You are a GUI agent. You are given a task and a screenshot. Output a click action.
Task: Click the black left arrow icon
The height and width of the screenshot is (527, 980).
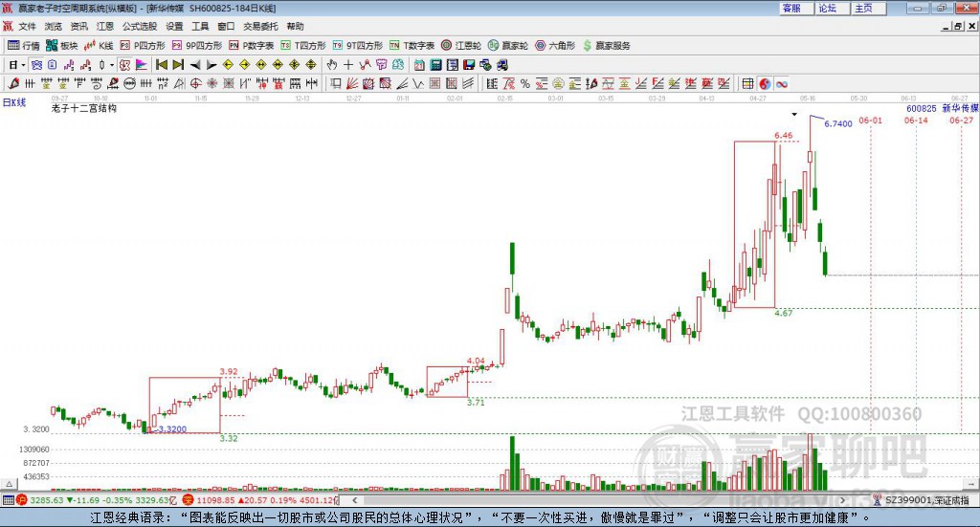[195, 65]
